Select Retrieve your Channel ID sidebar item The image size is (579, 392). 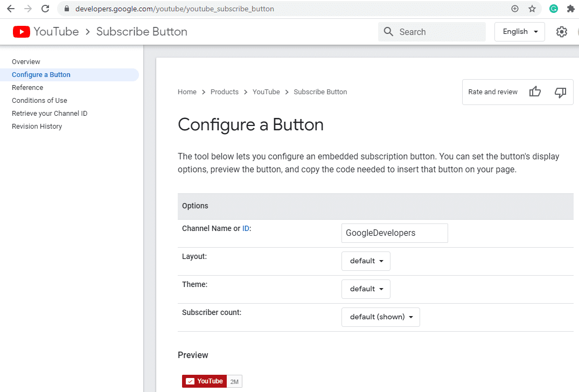(50, 113)
